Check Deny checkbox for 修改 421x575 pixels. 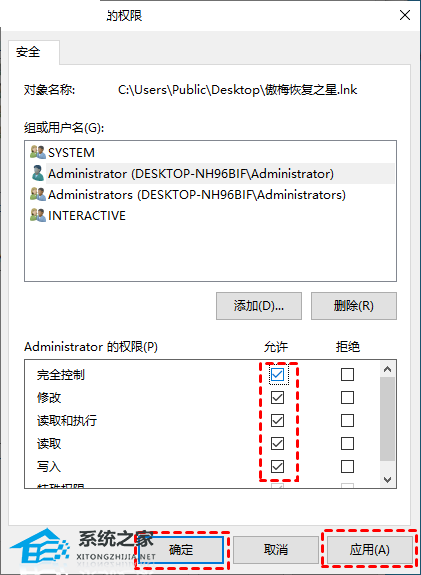coord(347,398)
